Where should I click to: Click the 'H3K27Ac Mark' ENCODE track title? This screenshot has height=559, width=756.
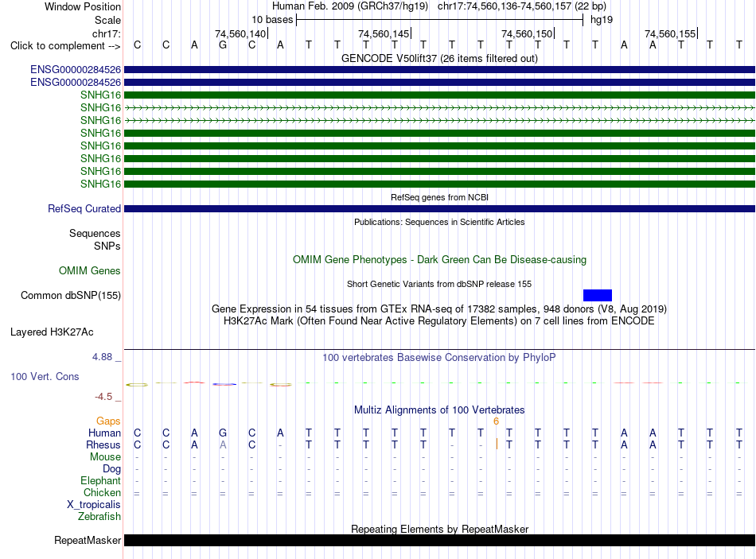pos(439,321)
